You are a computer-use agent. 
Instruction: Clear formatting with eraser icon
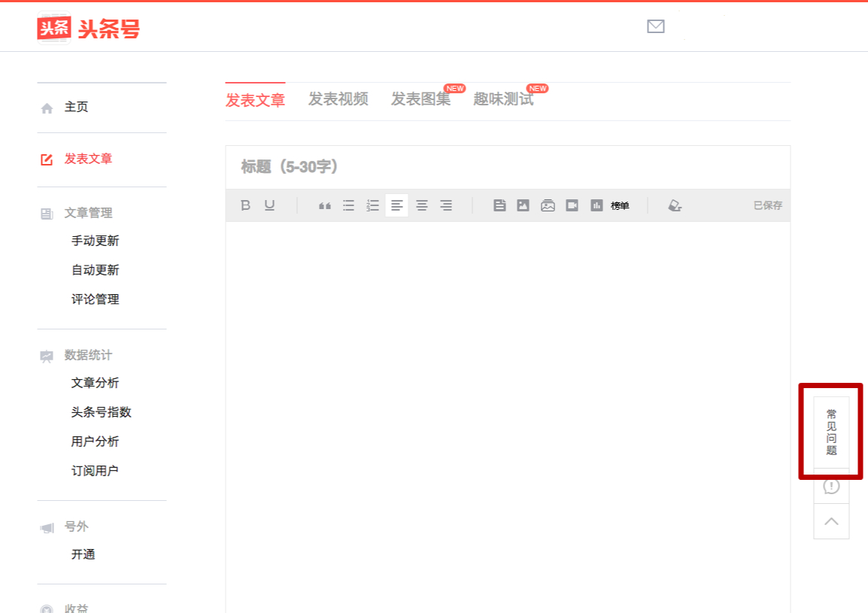(674, 205)
